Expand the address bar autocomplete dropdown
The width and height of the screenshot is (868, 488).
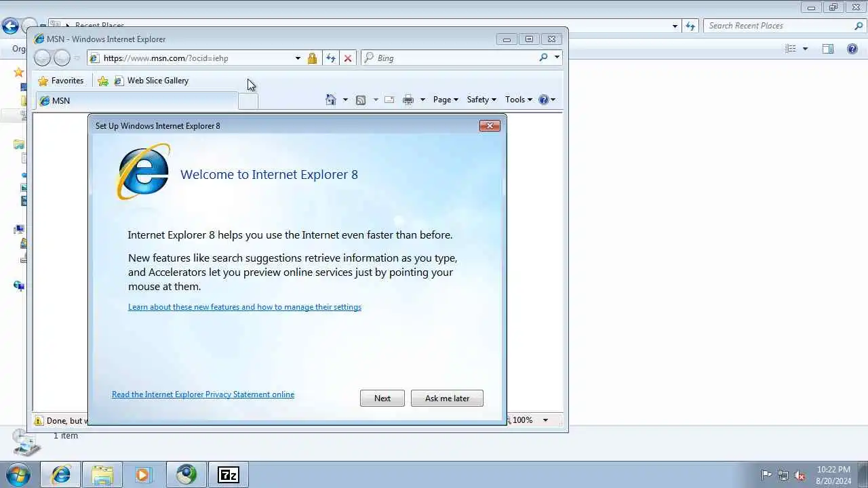pyautogui.click(x=298, y=58)
